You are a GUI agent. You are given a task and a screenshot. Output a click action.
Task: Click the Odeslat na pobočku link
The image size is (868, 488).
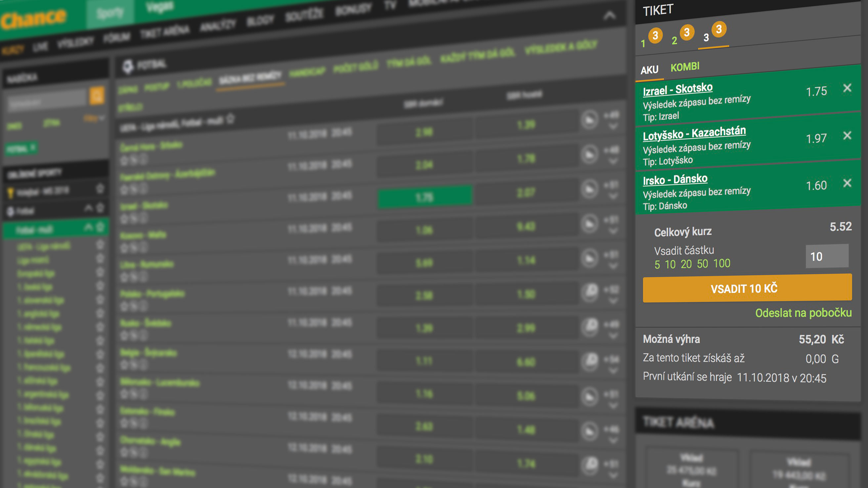pos(803,313)
